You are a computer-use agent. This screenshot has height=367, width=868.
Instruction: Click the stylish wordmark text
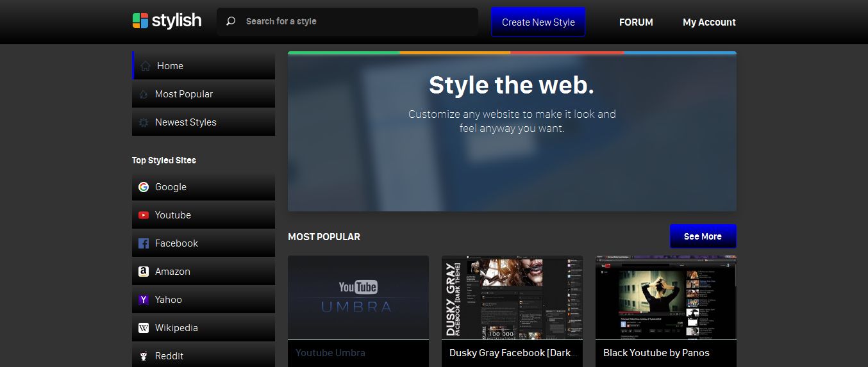176,20
